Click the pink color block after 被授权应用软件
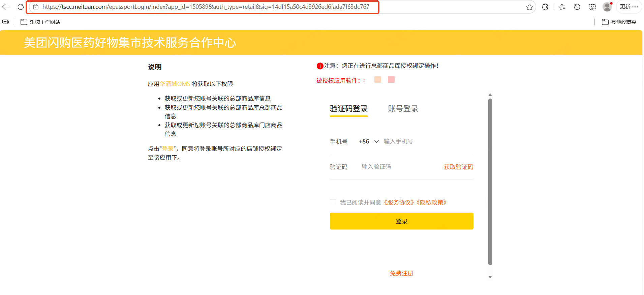644x295 pixels. point(391,79)
